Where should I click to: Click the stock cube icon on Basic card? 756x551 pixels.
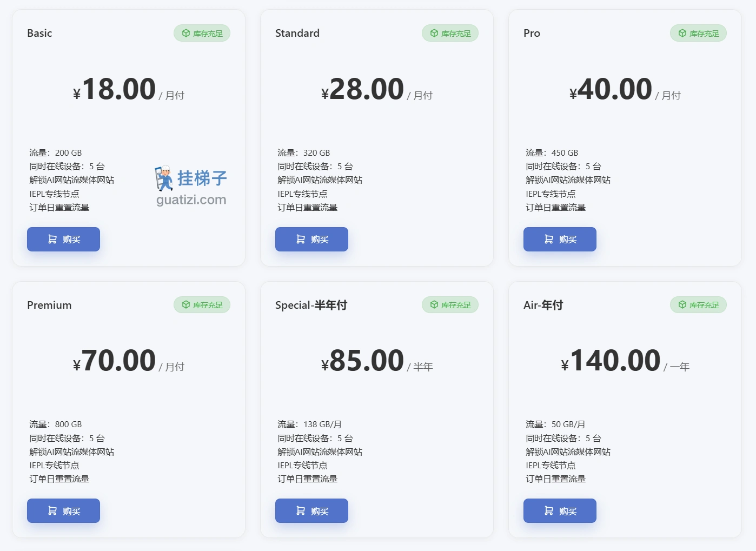click(x=186, y=33)
